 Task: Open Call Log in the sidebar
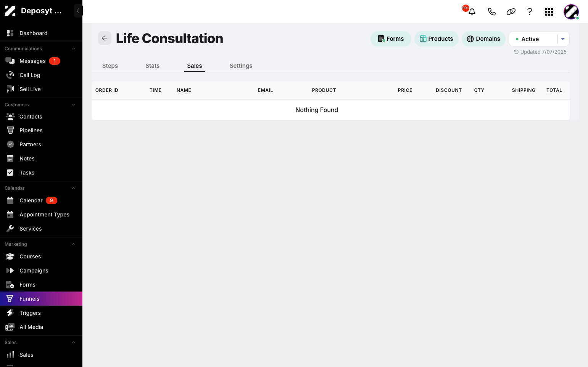[x=41, y=75]
